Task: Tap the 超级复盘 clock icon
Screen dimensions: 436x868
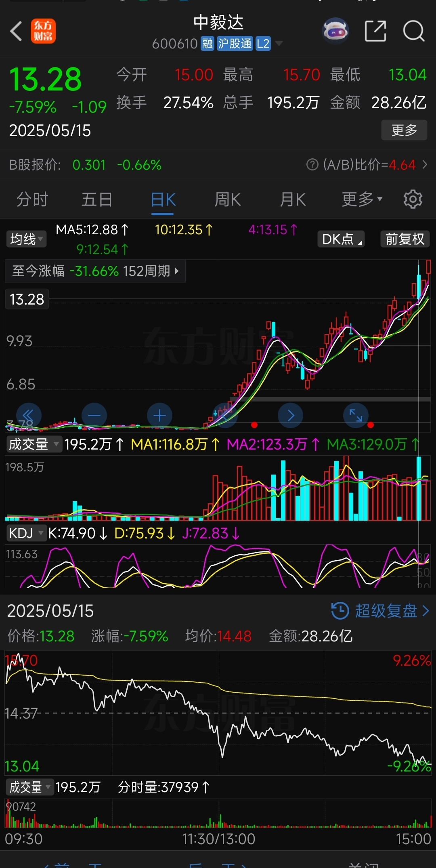Action: coord(340,611)
